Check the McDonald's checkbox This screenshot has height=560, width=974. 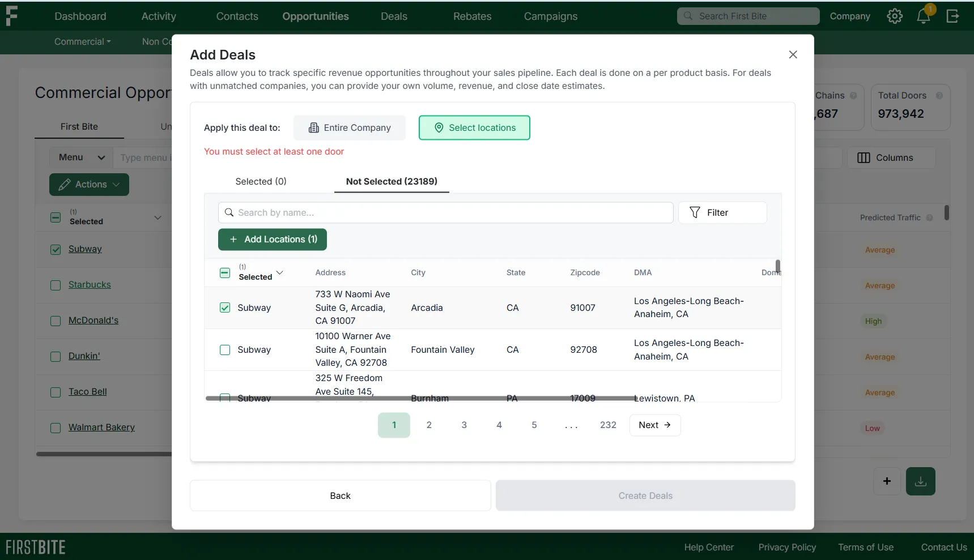(x=56, y=321)
